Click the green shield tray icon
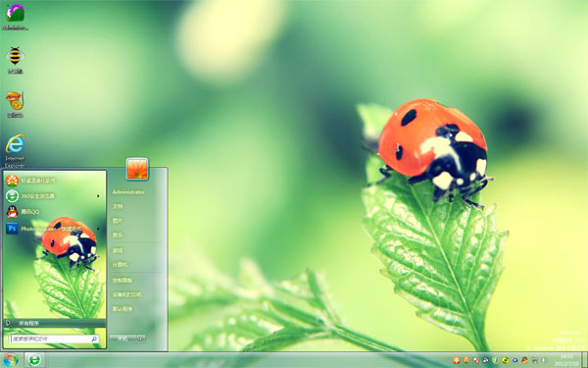The width and height of the screenshot is (588, 368). tap(495, 360)
